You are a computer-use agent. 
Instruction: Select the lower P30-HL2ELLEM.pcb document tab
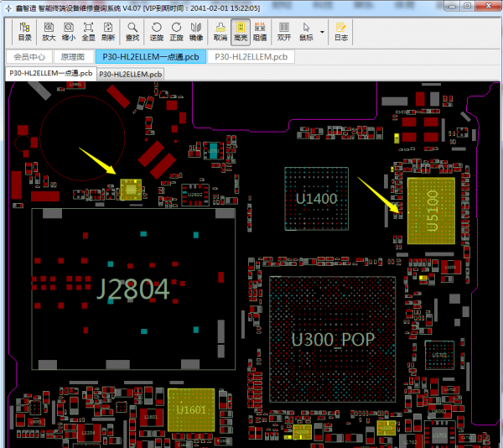[130, 75]
